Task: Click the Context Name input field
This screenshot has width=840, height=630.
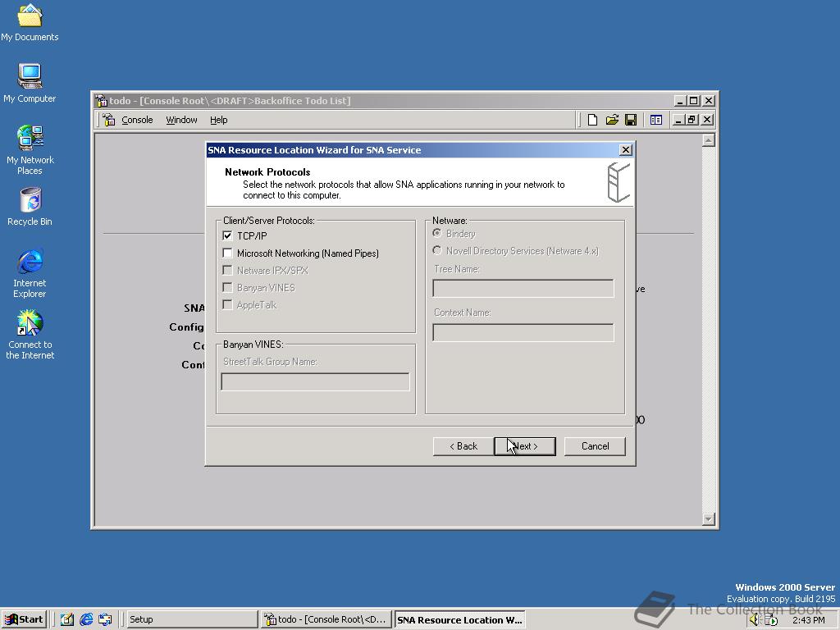Action: tap(523, 332)
